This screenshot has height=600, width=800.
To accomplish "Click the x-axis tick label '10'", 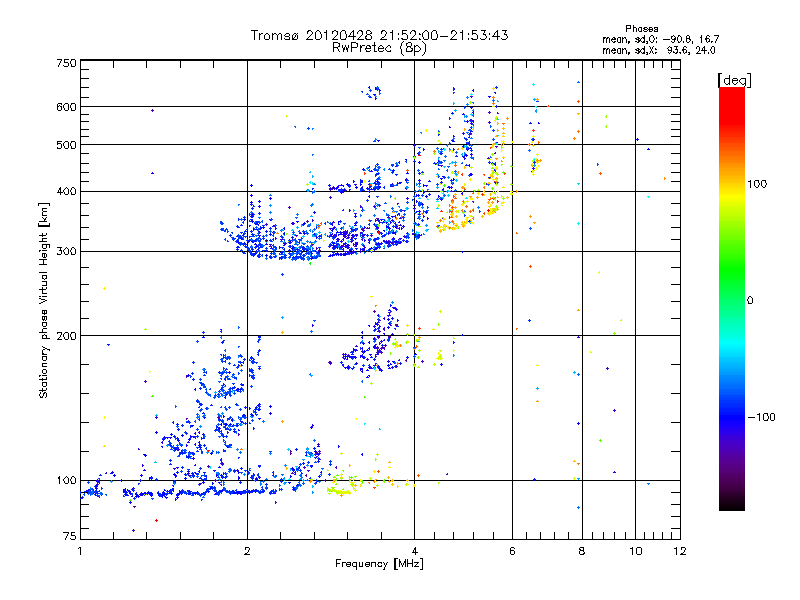I will pos(635,551).
